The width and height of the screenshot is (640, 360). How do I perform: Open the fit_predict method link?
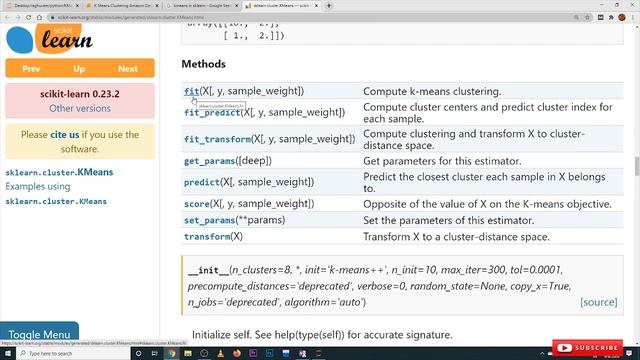(212, 112)
